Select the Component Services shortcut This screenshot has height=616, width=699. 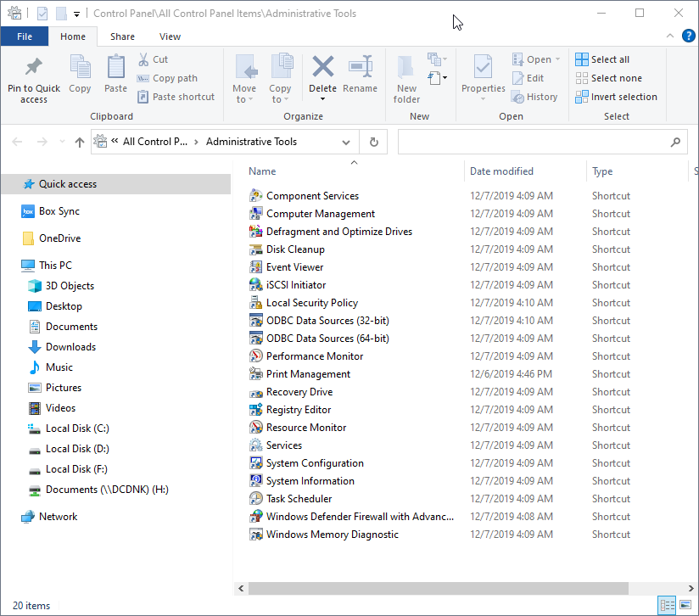point(312,196)
